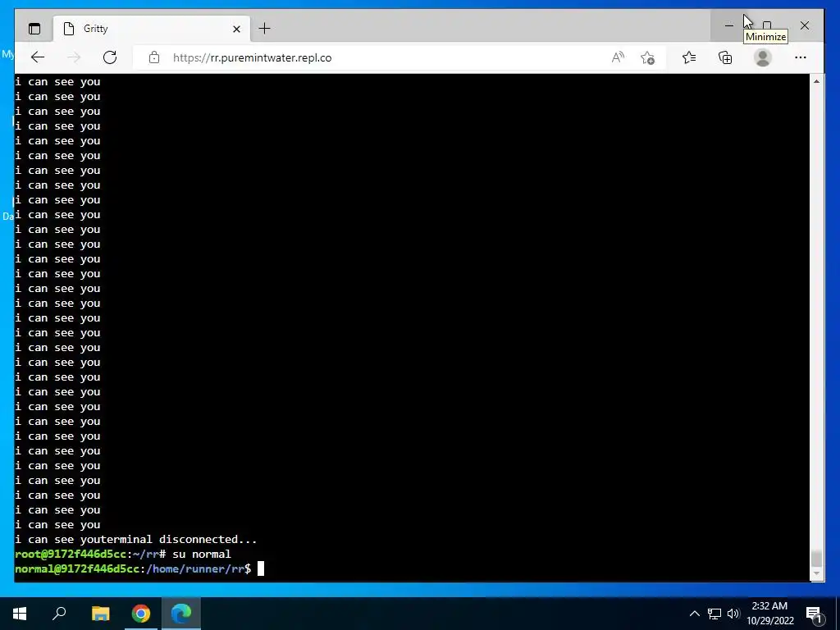The height and width of the screenshot is (630, 840).
Task: Click the scrollbar up arrow
Action: pos(816,81)
